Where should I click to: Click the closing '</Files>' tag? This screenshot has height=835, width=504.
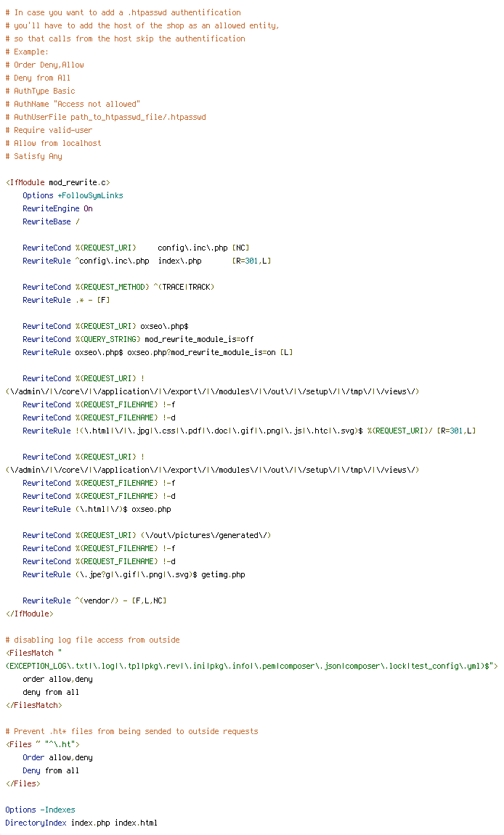(23, 784)
